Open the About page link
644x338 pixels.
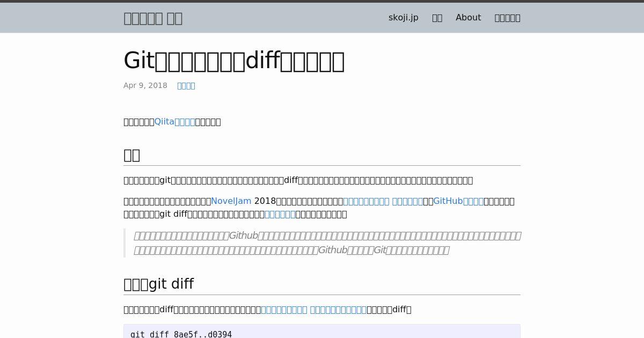pyautogui.click(x=468, y=18)
